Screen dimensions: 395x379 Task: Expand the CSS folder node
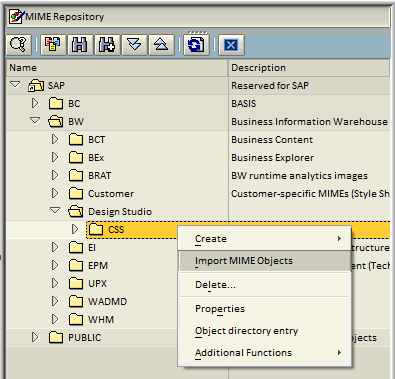tap(75, 229)
